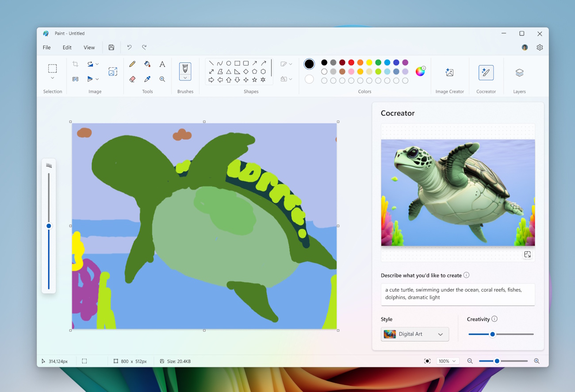Click the Creativity slider handle

coord(492,334)
